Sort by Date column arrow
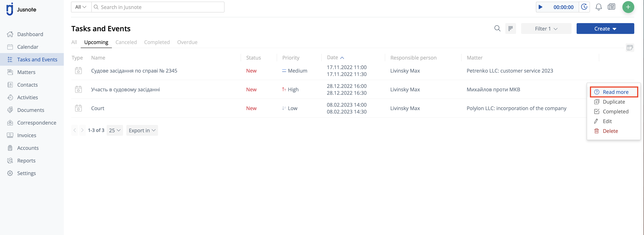The image size is (644, 235). (342, 58)
